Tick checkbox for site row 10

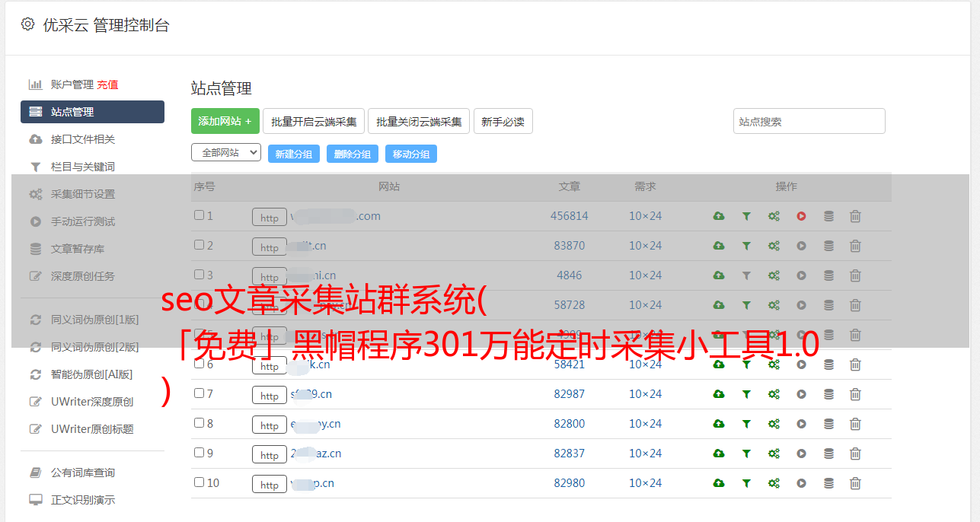coord(199,482)
